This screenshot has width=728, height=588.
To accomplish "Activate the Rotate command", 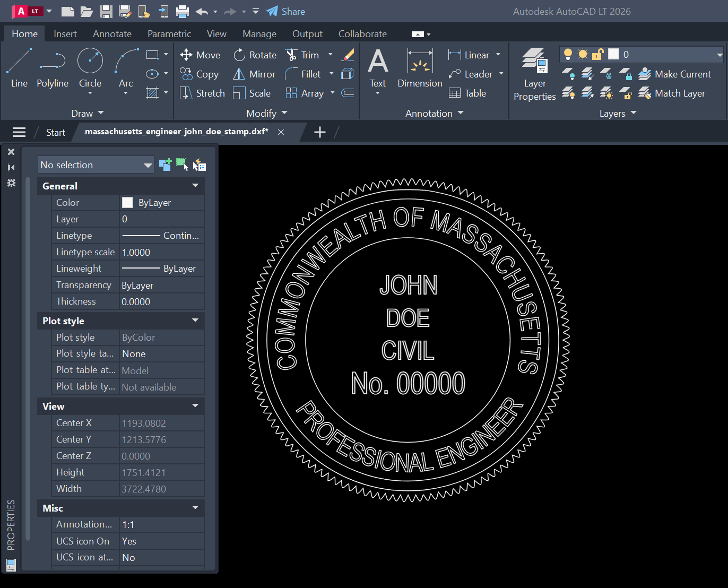I will tap(255, 55).
